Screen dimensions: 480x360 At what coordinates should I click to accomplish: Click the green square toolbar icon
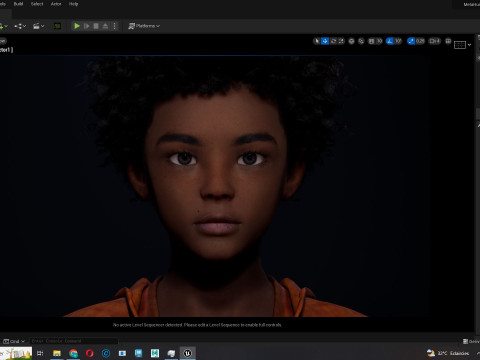click(x=57, y=26)
